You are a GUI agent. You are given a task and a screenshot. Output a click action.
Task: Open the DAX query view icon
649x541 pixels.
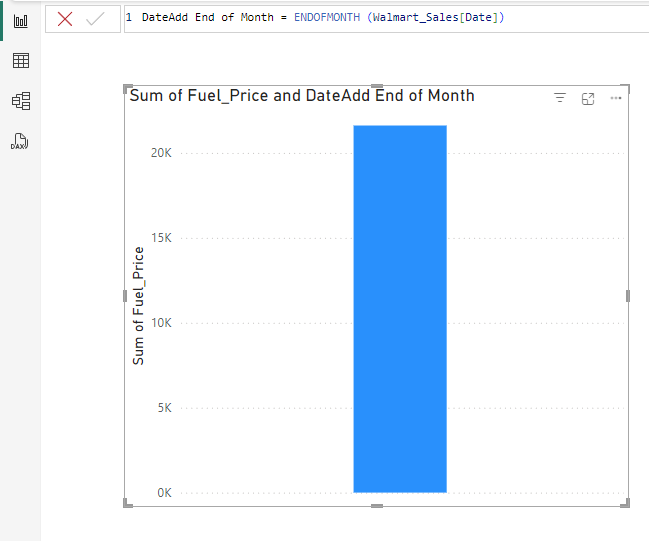[20, 141]
